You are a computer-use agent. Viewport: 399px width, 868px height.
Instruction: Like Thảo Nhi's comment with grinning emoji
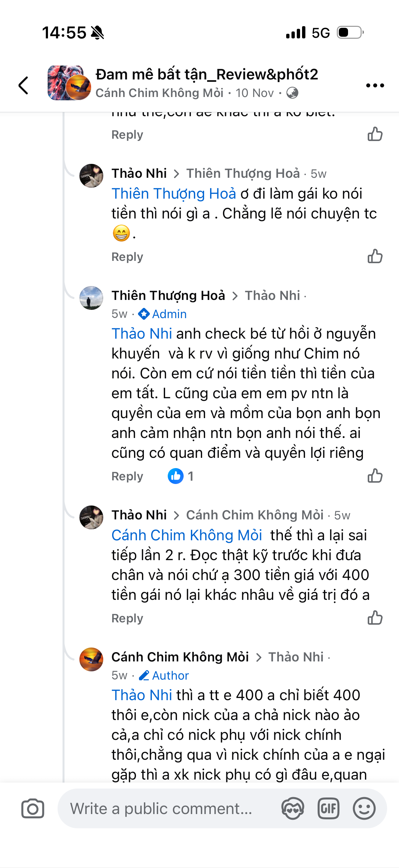[375, 257]
